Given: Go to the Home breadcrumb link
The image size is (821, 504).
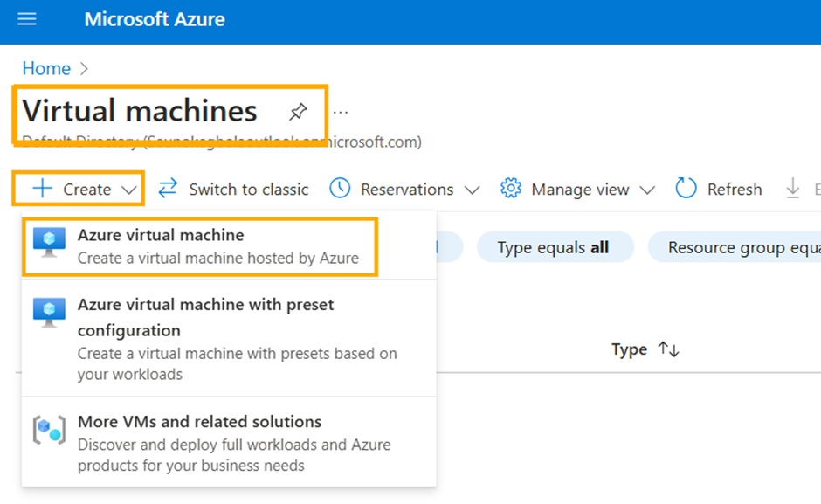Looking at the screenshot, I should (46, 68).
